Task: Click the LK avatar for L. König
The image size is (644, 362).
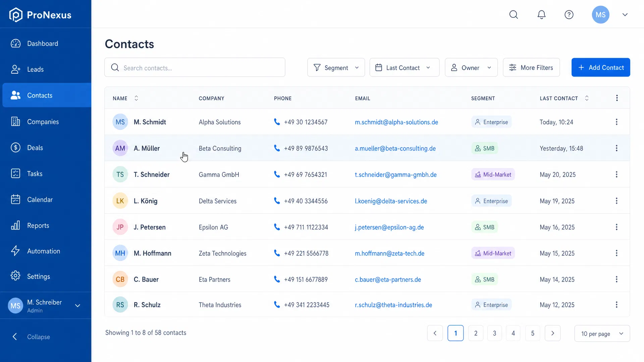Action: click(120, 201)
